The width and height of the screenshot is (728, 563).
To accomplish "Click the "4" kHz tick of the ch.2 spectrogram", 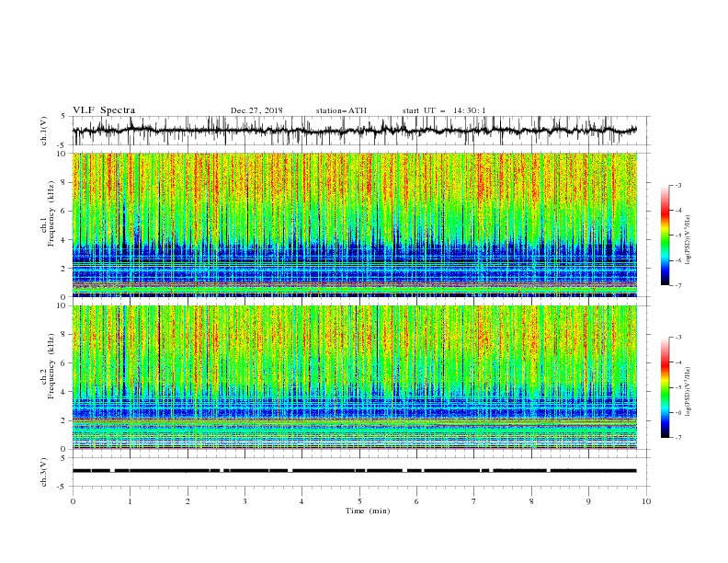I will [64, 392].
